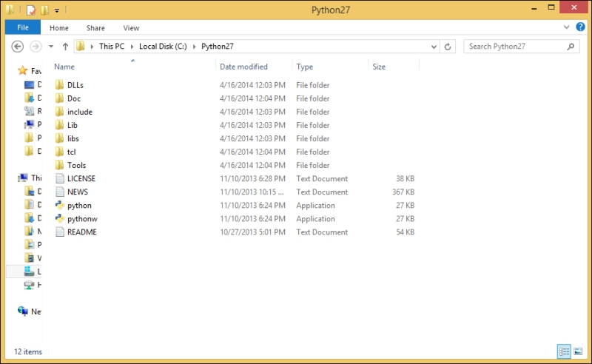This screenshot has height=364, width=592.
Task: Expand address bar previous locations dropdown
Action: (x=434, y=47)
